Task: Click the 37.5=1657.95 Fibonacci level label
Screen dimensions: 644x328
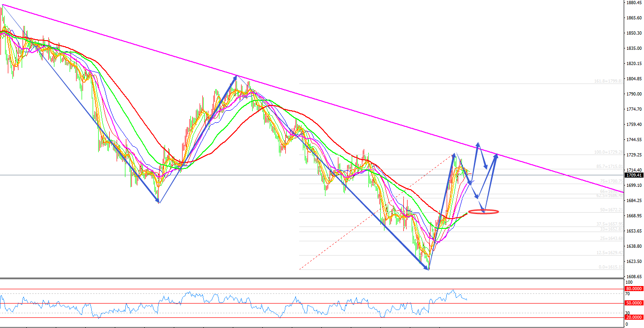Action: pos(609,224)
